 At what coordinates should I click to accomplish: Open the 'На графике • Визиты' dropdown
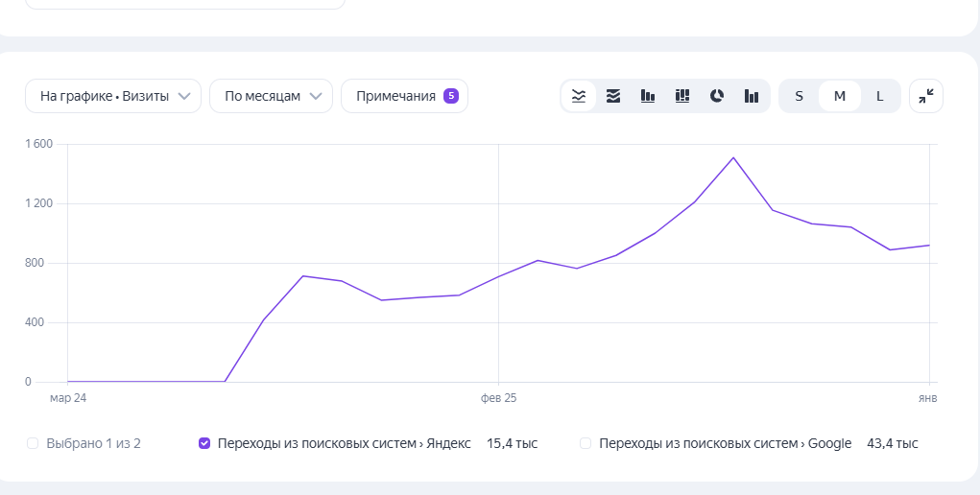(x=113, y=96)
